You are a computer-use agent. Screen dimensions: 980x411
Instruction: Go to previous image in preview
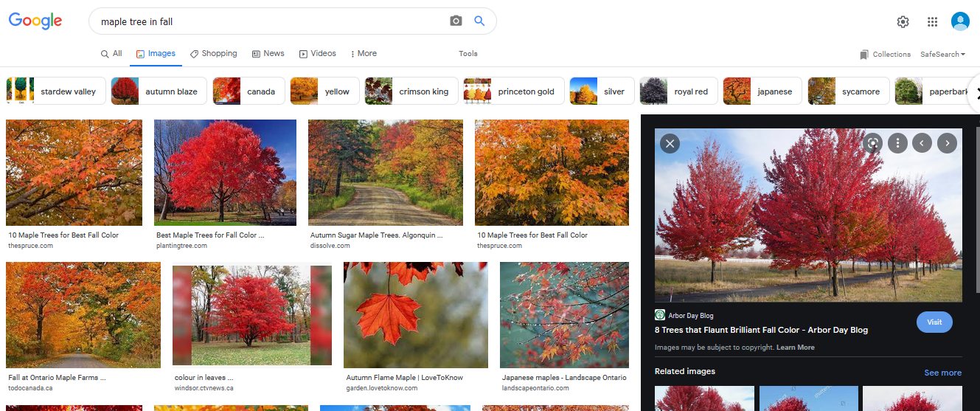(x=922, y=143)
